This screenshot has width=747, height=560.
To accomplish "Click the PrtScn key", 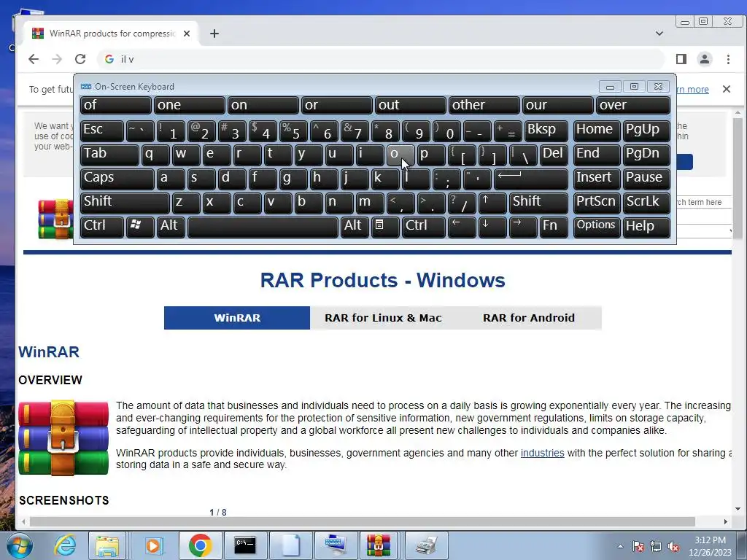I will tap(597, 202).
